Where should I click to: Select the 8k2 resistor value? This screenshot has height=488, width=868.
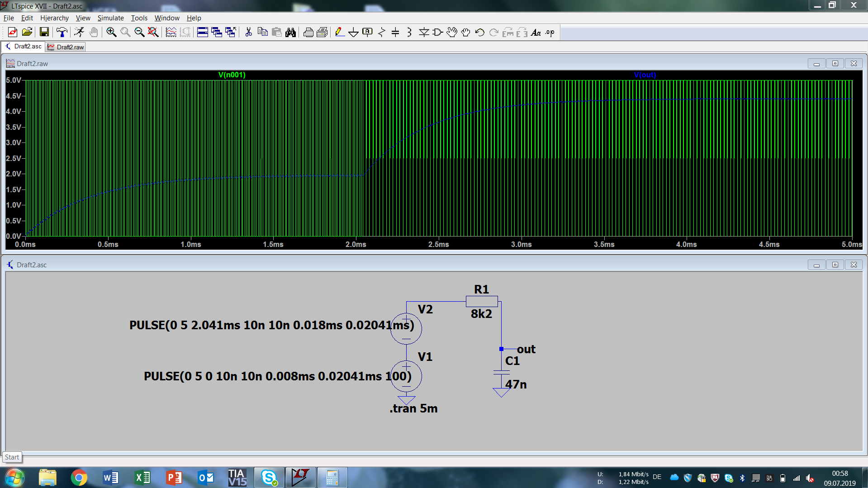tap(481, 314)
